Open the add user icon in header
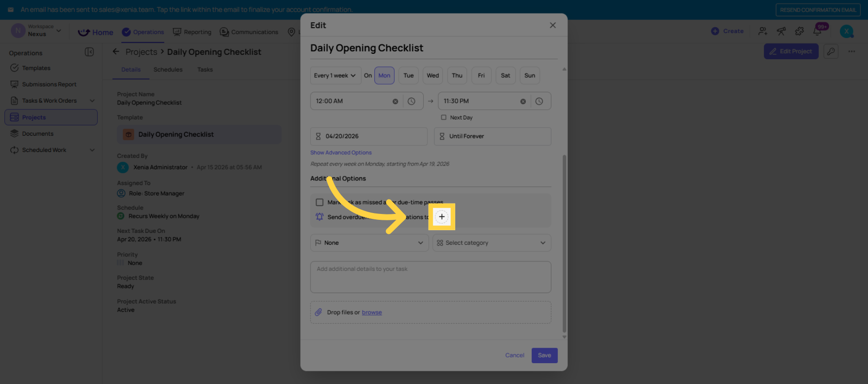The height and width of the screenshot is (384, 868). tap(763, 31)
